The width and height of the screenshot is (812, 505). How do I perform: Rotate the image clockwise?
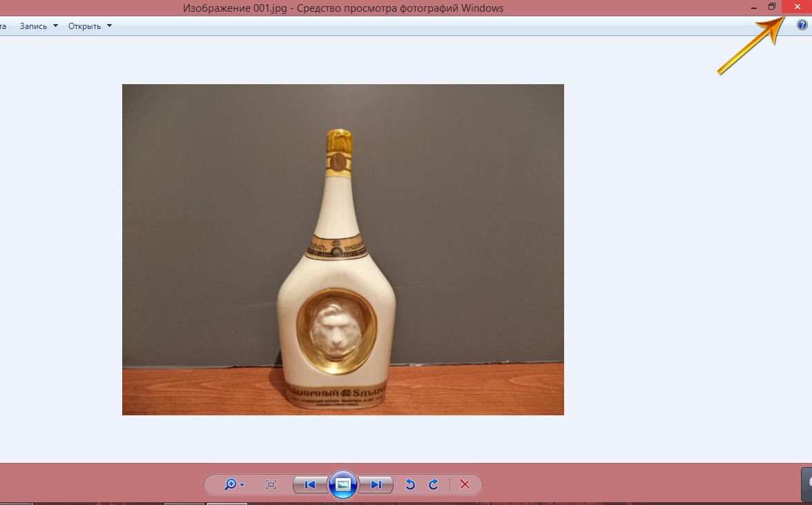pyautogui.click(x=434, y=485)
